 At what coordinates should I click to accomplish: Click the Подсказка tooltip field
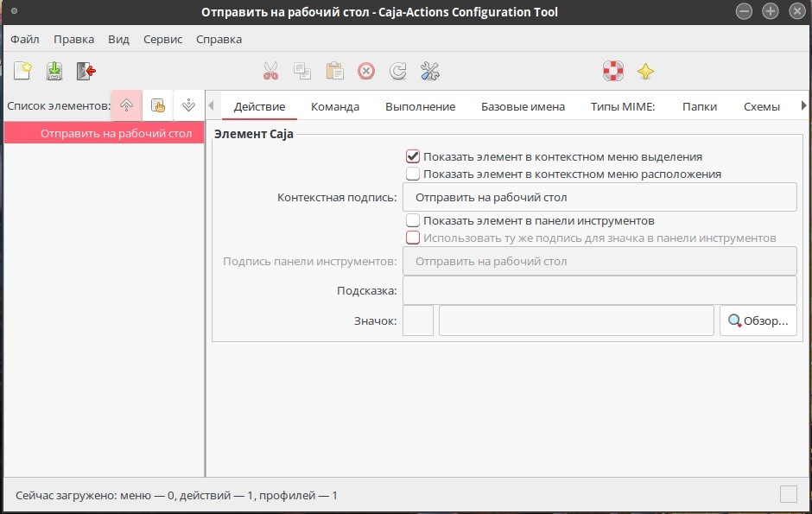click(599, 290)
